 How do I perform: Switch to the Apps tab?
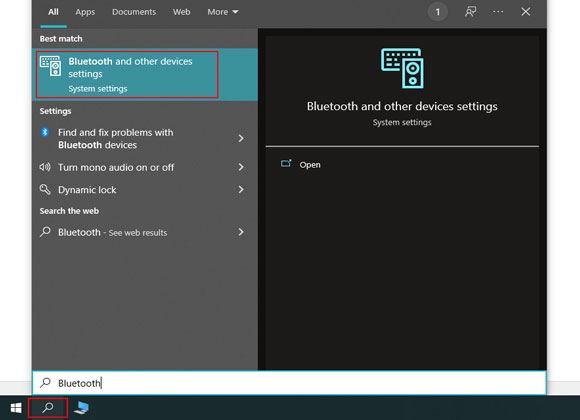coord(85,12)
